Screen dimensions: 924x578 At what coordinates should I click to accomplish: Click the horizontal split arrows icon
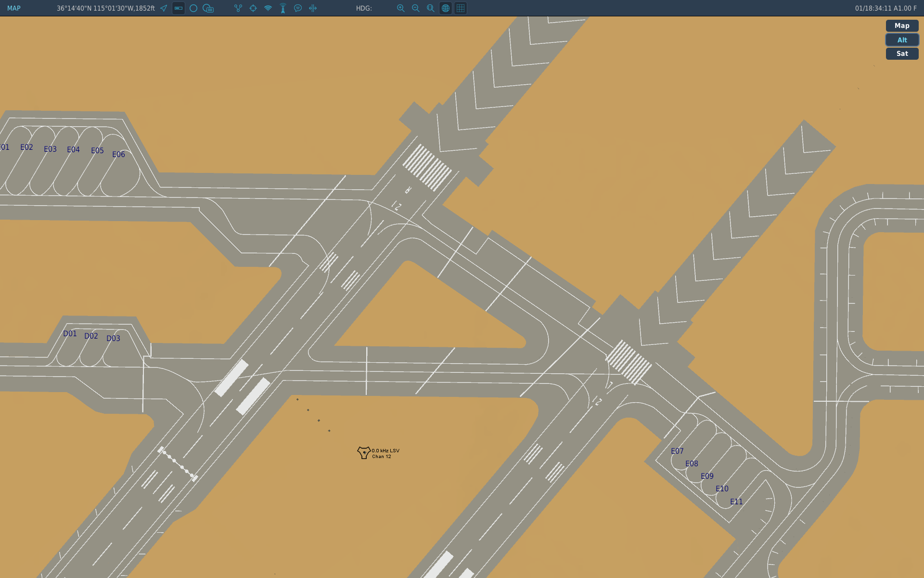(313, 8)
